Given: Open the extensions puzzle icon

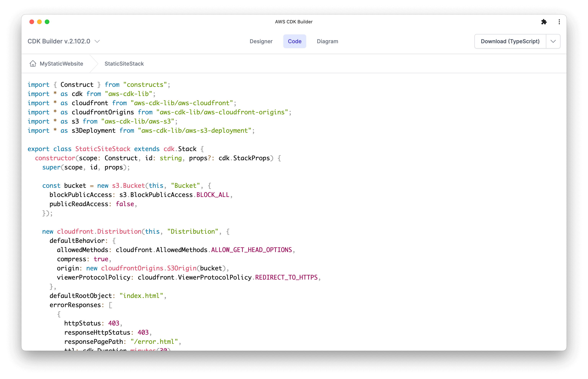Looking at the screenshot, I should click(x=544, y=22).
